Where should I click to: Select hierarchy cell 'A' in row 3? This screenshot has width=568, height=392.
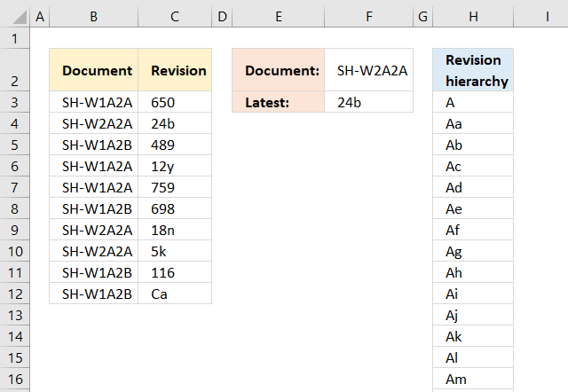click(x=473, y=102)
